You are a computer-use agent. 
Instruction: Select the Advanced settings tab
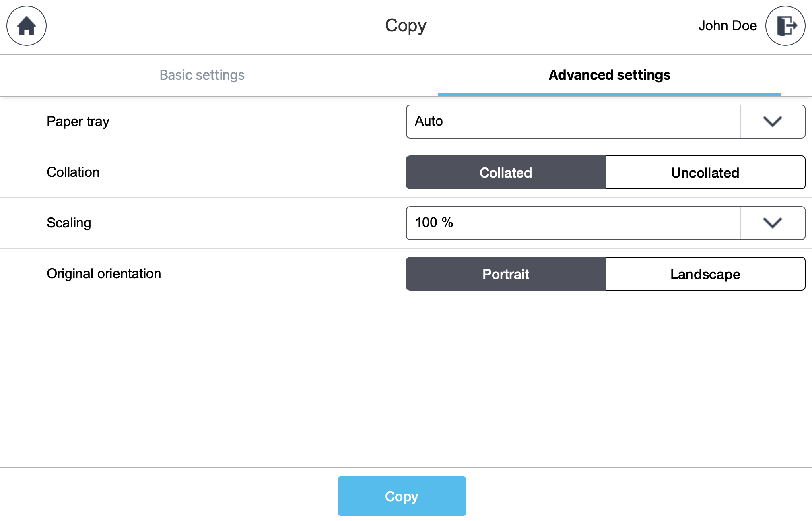click(x=609, y=75)
